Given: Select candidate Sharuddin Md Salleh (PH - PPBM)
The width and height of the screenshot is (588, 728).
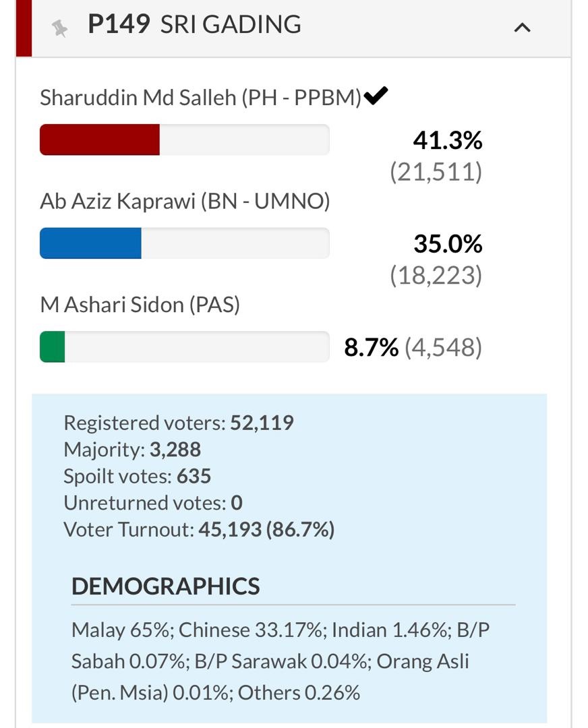Looking at the screenshot, I should click(200, 98).
